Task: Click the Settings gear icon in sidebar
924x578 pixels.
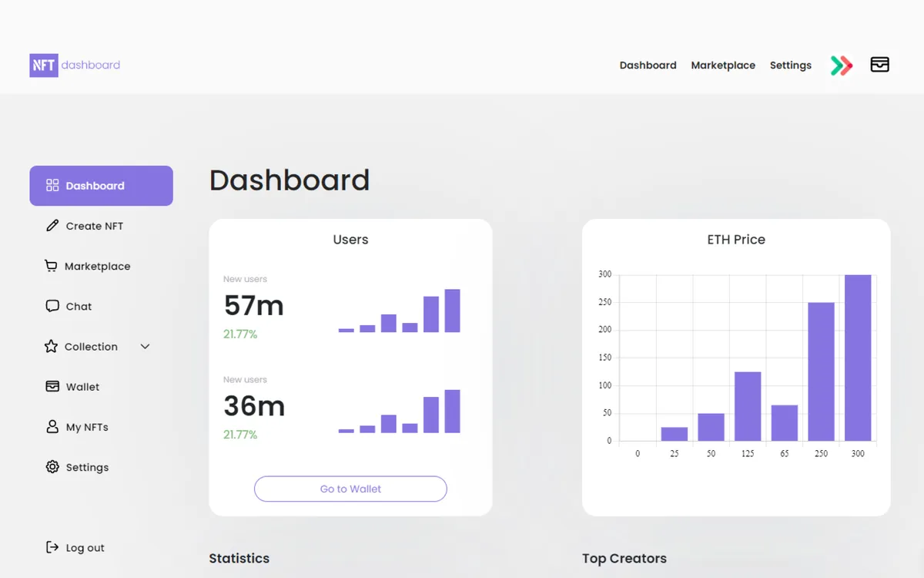Action: point(52,467)
